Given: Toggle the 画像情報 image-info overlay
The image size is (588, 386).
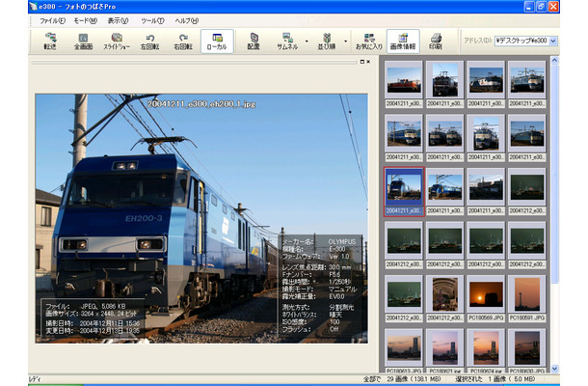Looking at the screenshot, I should point(403,41).
